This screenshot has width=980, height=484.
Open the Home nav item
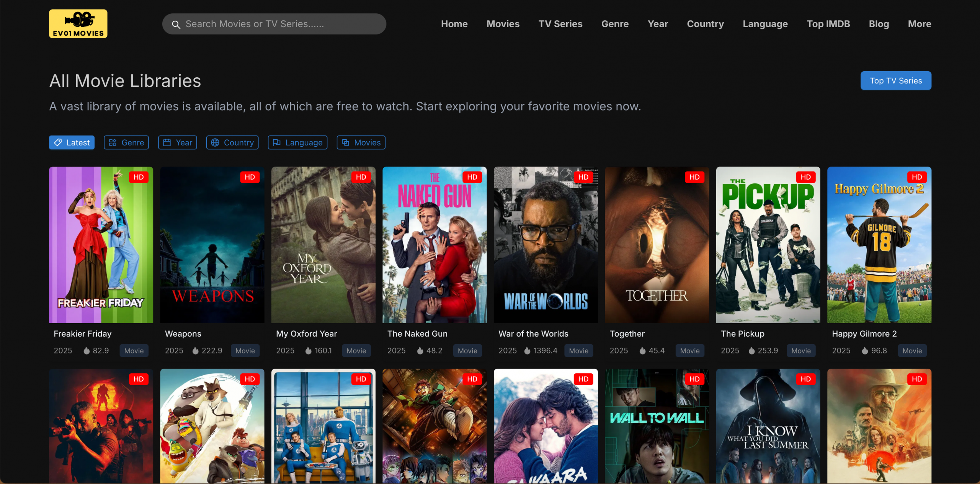point(454,24)
